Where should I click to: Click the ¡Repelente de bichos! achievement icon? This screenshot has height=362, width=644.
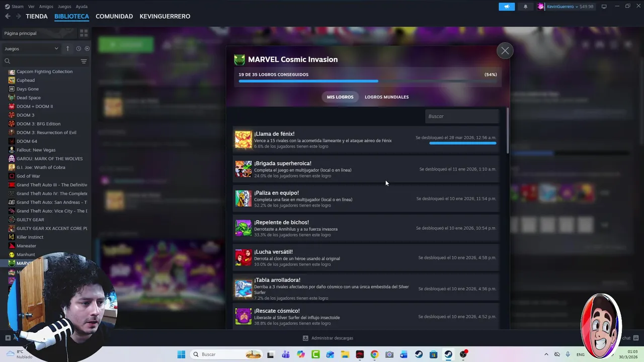(x=244, y=228)
